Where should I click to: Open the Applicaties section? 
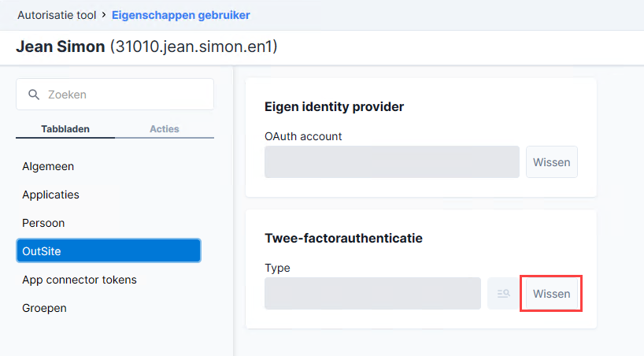pyautogui.click(x=50, y=195)
